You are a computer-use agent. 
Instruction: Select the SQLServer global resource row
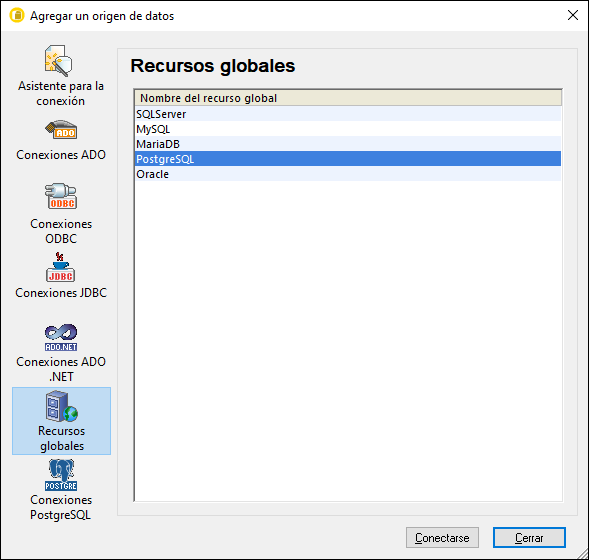pos(348,114)
